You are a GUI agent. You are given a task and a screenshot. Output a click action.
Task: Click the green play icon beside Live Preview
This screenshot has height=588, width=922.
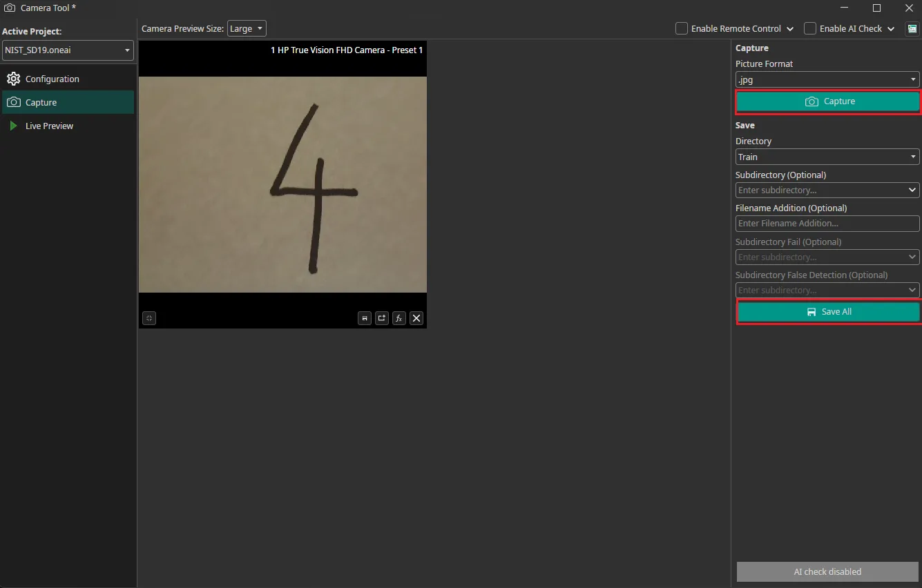[x=15, y=126]
